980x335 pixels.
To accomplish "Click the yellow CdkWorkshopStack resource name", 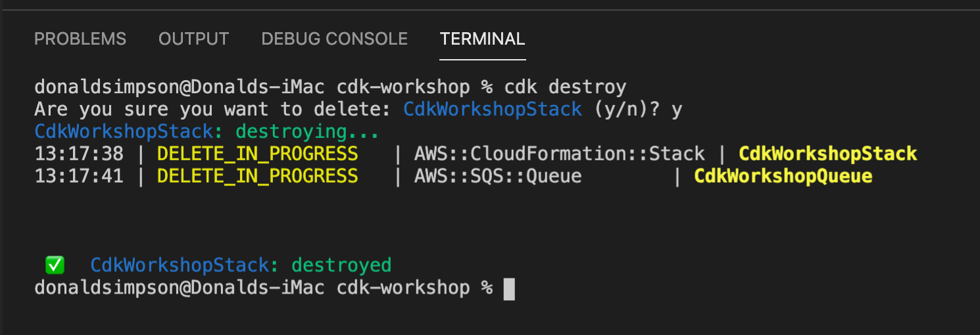I will (x=828, y=154).
